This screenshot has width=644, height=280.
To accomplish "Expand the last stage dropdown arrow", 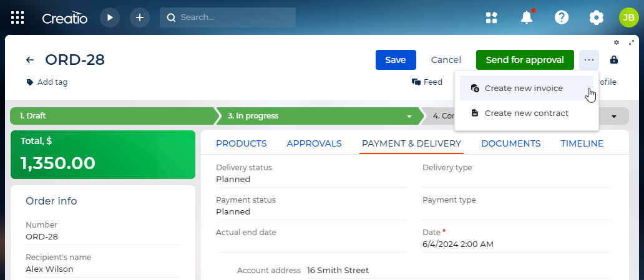I will coord(614,116).
